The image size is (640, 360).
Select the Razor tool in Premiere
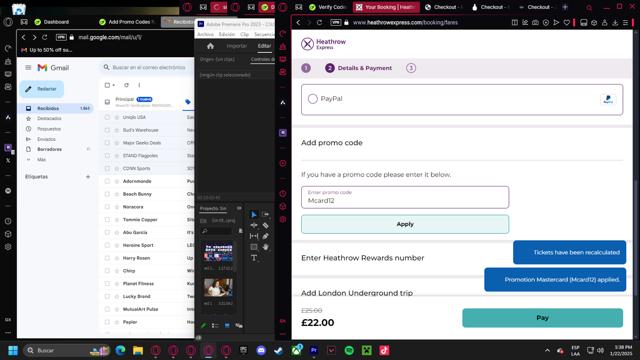pyautogui.click(x=265, y=225)
